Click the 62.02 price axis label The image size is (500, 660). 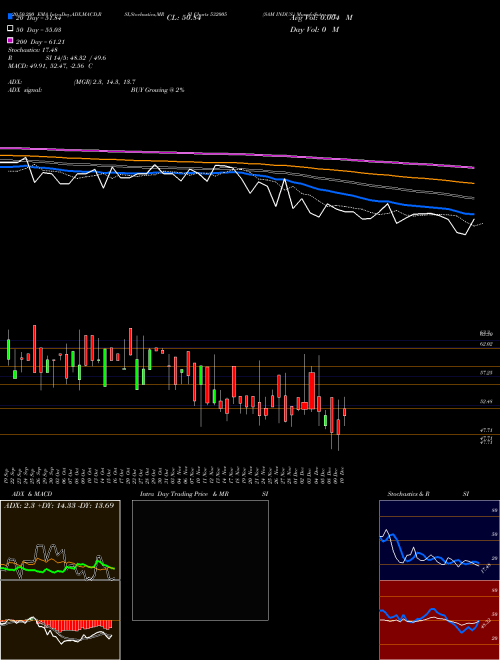(486, 344)
